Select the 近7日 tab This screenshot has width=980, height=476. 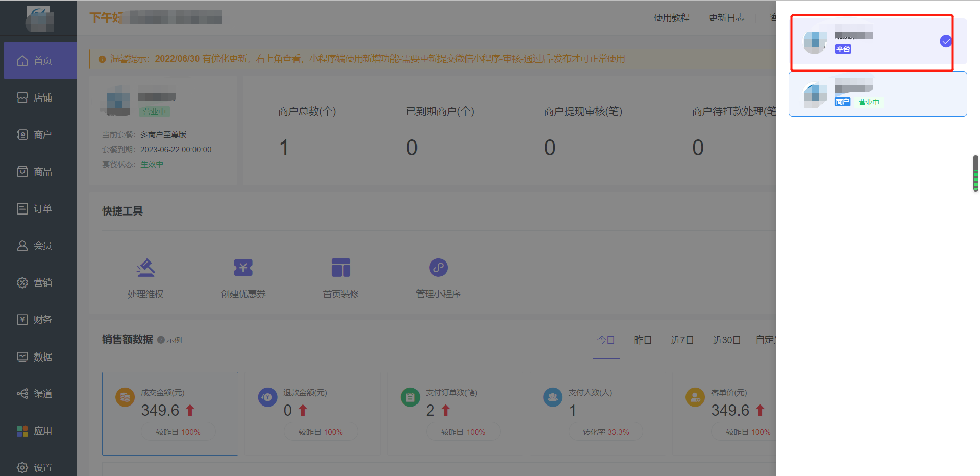click(682, 340)
